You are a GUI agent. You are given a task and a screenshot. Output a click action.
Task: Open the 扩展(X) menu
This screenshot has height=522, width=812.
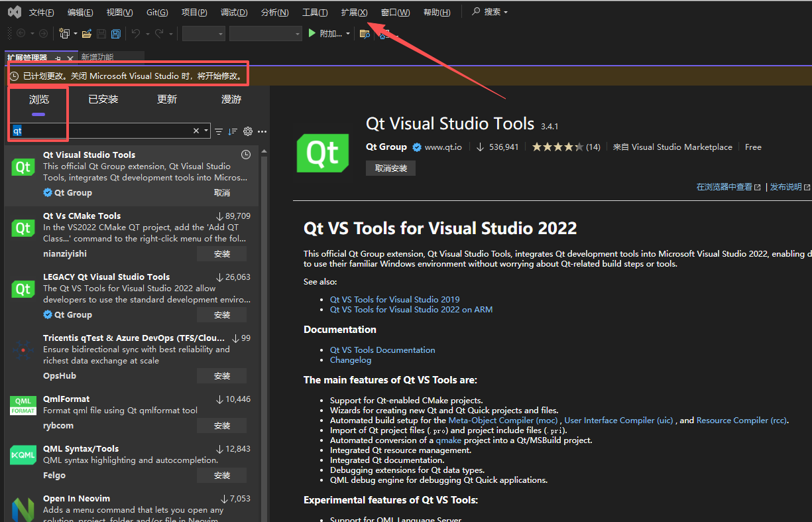[x=354, y=13]
